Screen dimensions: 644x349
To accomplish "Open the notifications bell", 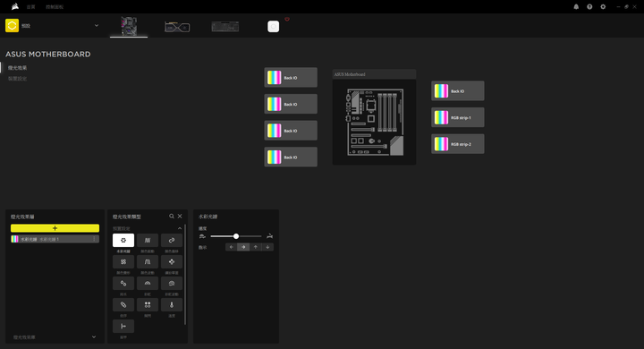I will tap(576, 6).
